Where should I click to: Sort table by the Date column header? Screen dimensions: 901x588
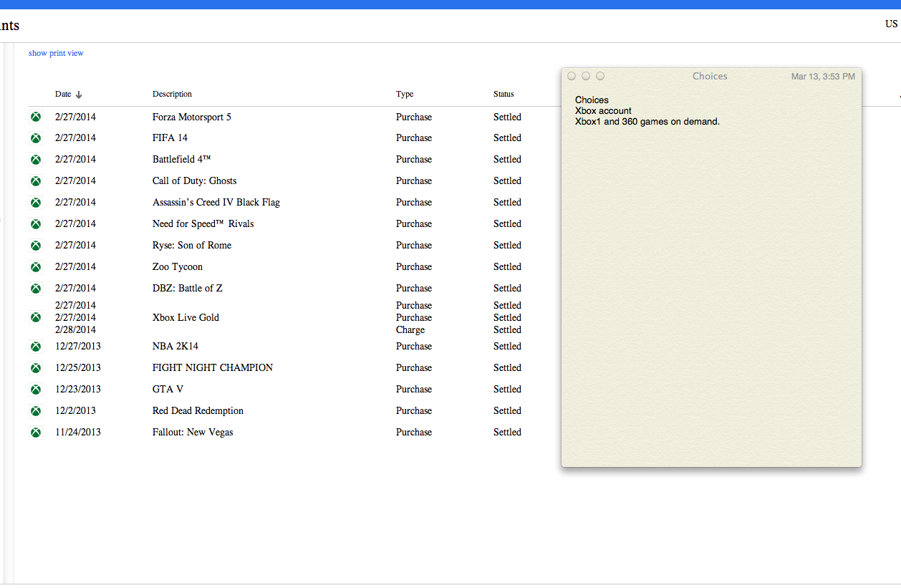69,94
